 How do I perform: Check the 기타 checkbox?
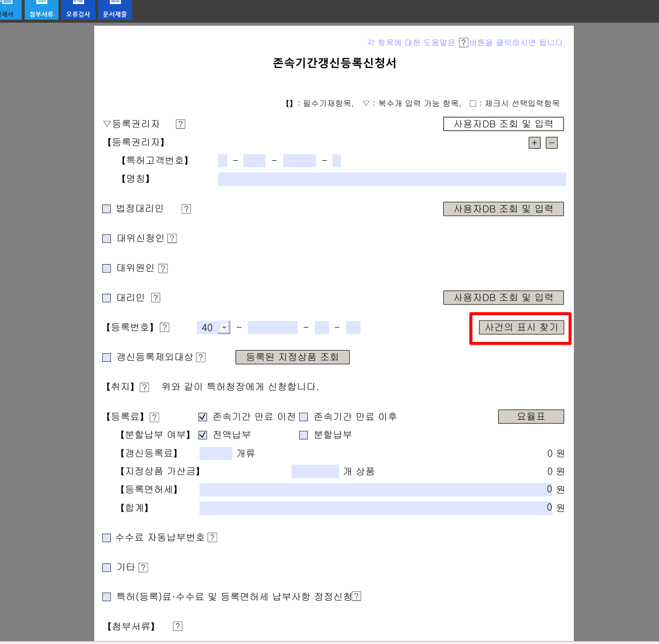point(107,567)
